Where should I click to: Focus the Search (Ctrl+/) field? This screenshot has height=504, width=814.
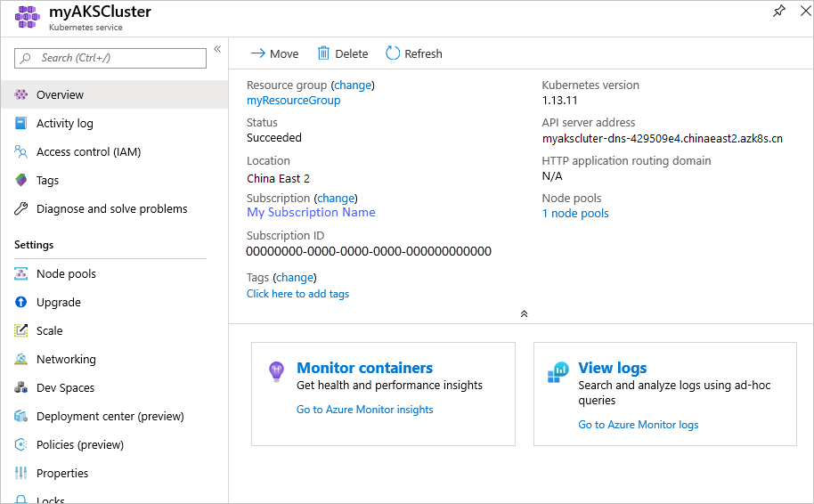point(110,58)
